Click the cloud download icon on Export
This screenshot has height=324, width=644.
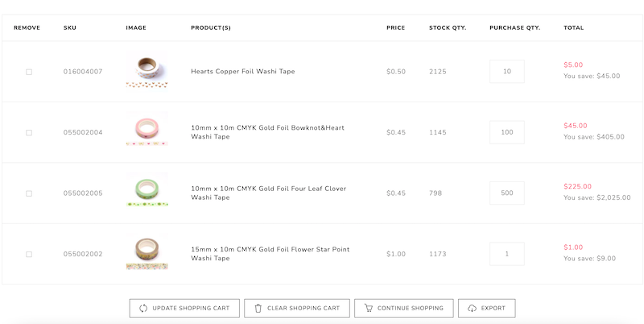click(x=472, y=309)
